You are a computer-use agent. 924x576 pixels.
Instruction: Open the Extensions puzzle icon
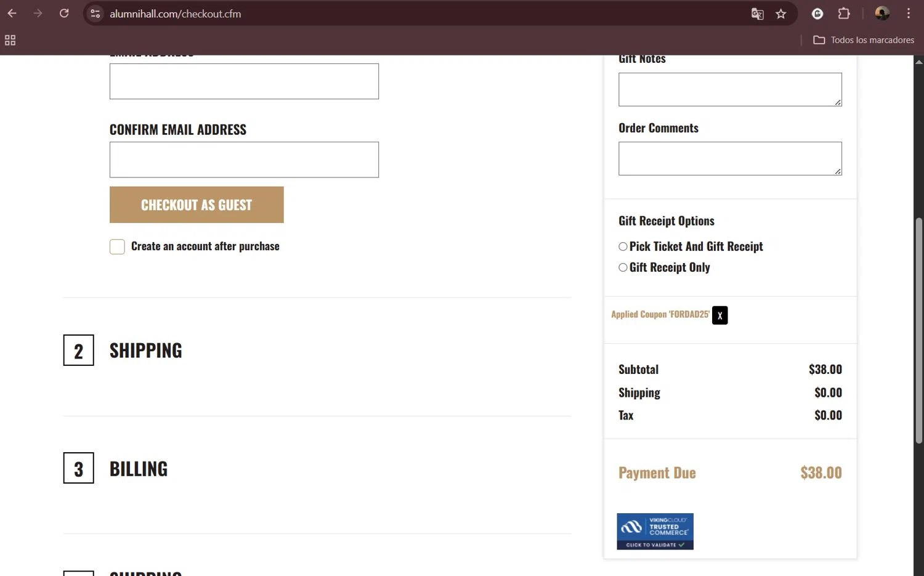click(844, 14)
